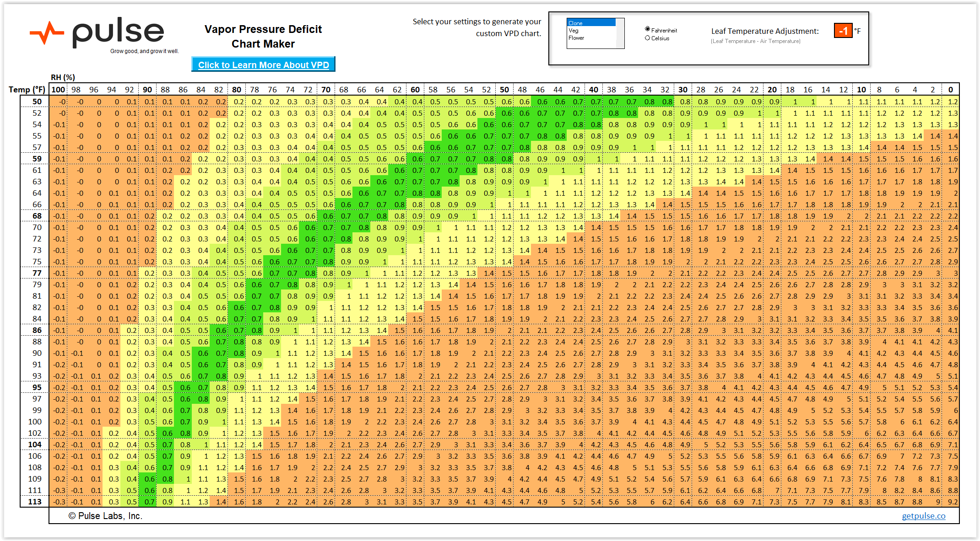Click the Pulse heartbeat logo icon
This screenshot has height=541, width=980.
(x=46, y=32)
